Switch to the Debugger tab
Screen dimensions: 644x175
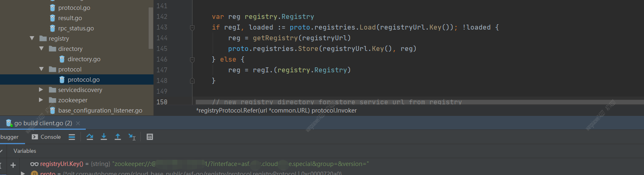(x=9, y=137)
